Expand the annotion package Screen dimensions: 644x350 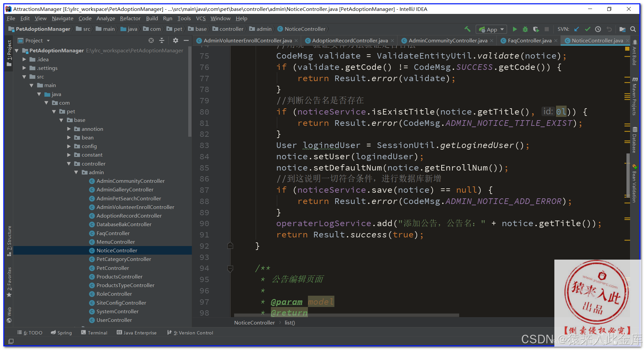tap(69, 129)
